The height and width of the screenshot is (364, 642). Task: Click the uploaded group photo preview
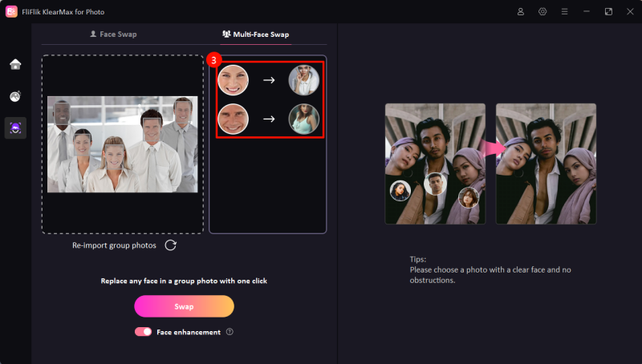(122, 144)
